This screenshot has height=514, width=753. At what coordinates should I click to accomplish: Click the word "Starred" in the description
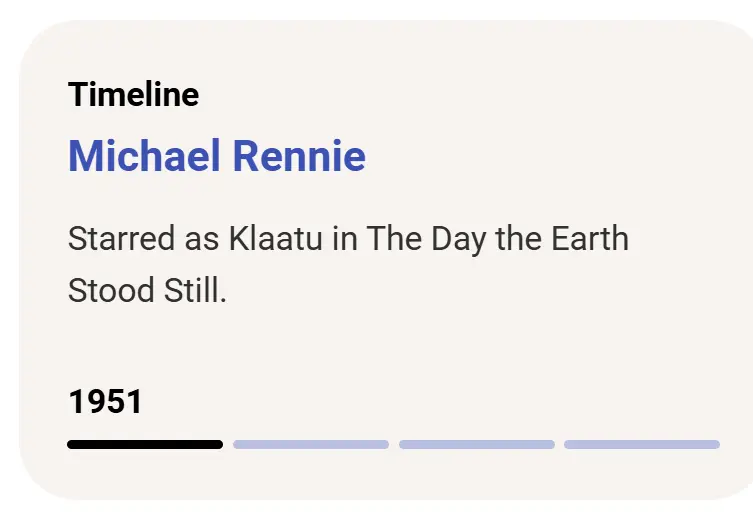(x=108, y=239)
